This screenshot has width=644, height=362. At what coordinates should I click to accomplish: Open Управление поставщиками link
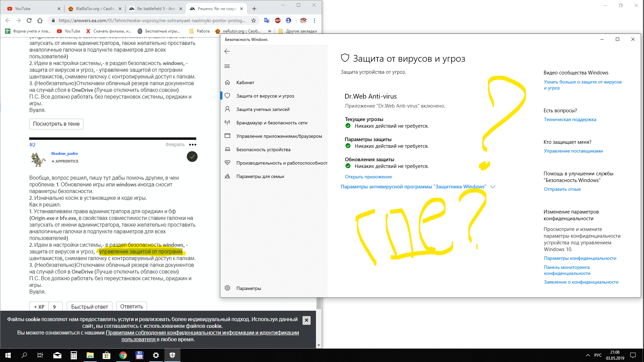tap(573, 151)
